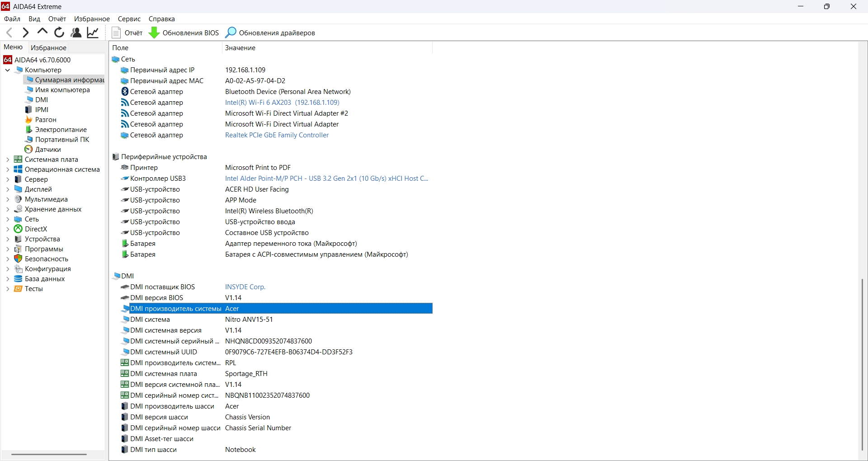The image size is (868, 461).
Task: Expand the Хранение данных tree node
Action: 8,209
